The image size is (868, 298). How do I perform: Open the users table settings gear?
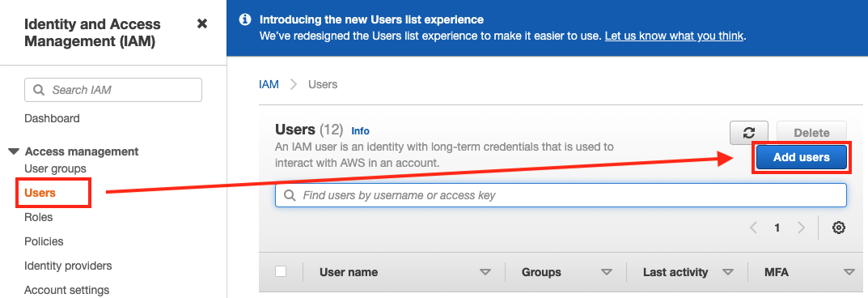tap(839, 228)
